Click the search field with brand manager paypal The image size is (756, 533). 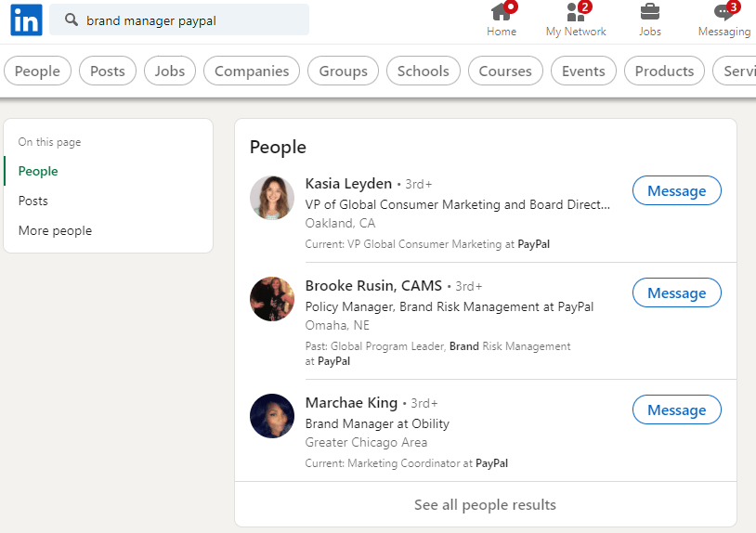click(179, 19)
